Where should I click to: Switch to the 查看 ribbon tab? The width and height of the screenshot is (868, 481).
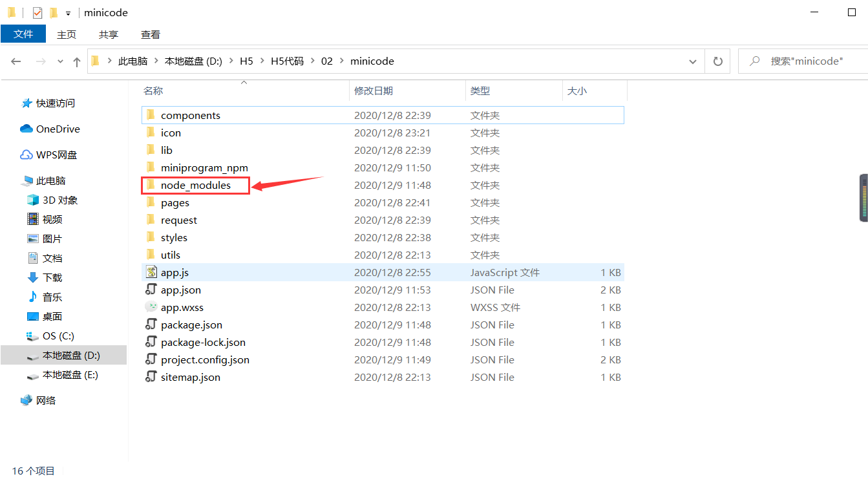coord(151,34)
